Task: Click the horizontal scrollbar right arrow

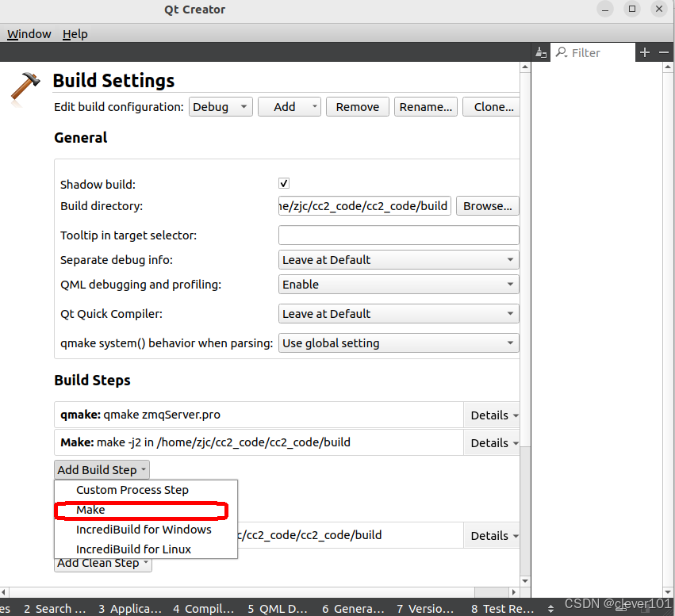Action: click(x=513, y=592)
